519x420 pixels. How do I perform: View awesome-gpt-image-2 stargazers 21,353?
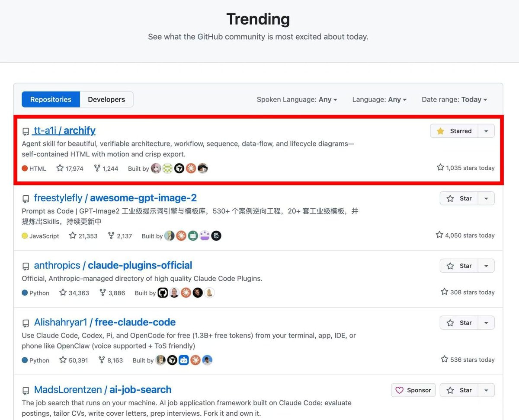[x=83, y=235]
